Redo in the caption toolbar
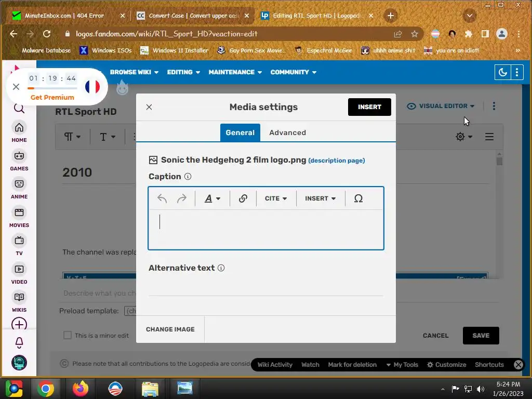 pos(182,198)
